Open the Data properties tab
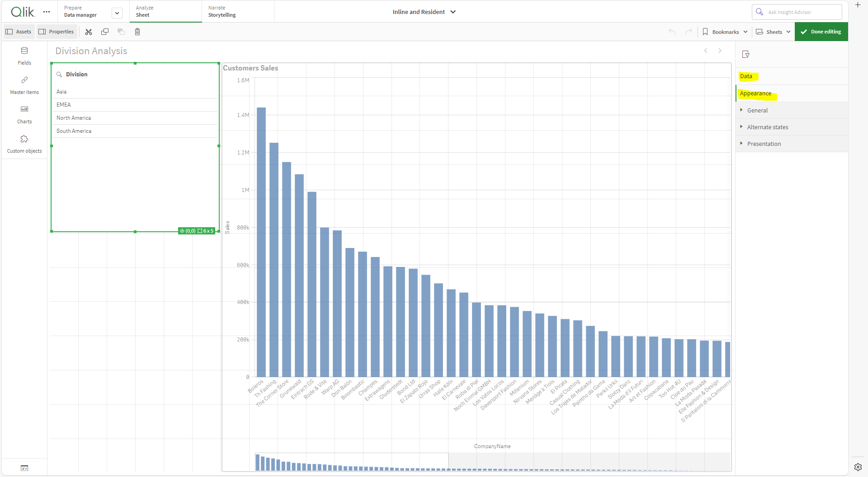868x477 pixels. coord(792,76)
